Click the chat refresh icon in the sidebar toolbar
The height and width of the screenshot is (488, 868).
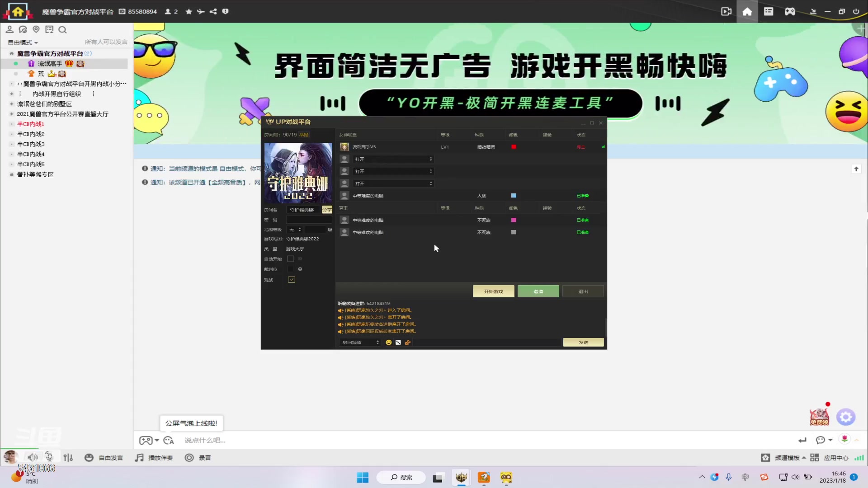click(23, 30)
